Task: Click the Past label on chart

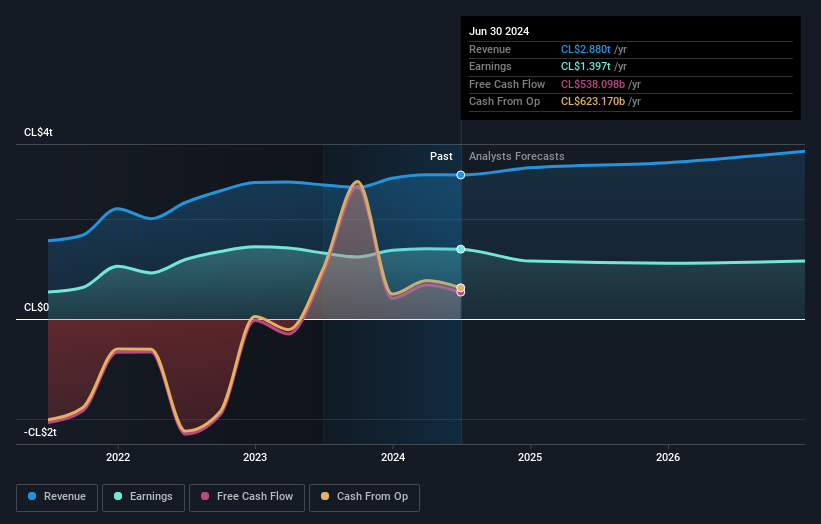Action: pyautogui.click(x=441, y=156)
